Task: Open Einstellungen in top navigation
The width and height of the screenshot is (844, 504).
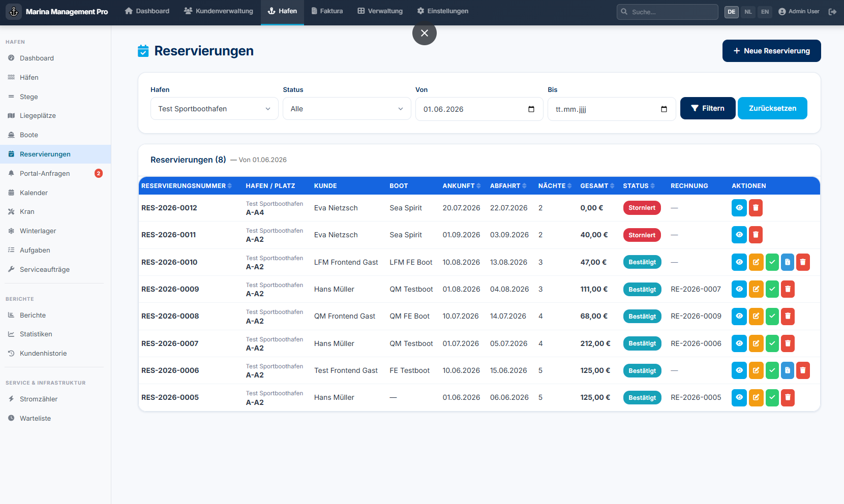Action: coord(442,11)
